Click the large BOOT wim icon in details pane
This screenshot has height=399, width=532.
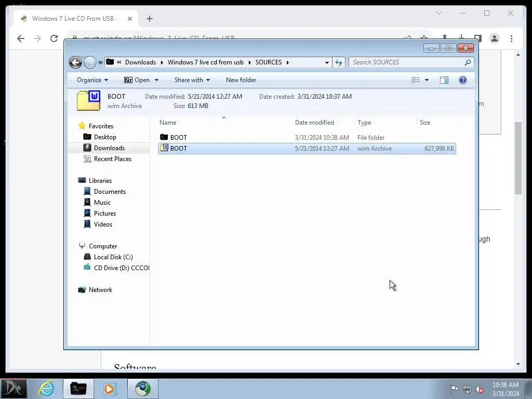(x=88, y=101)
